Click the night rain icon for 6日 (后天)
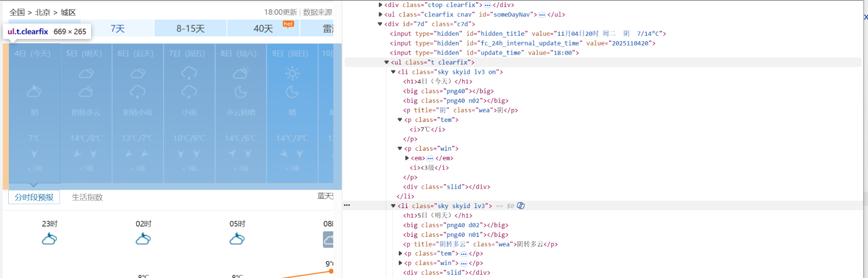 pos(138,92)
